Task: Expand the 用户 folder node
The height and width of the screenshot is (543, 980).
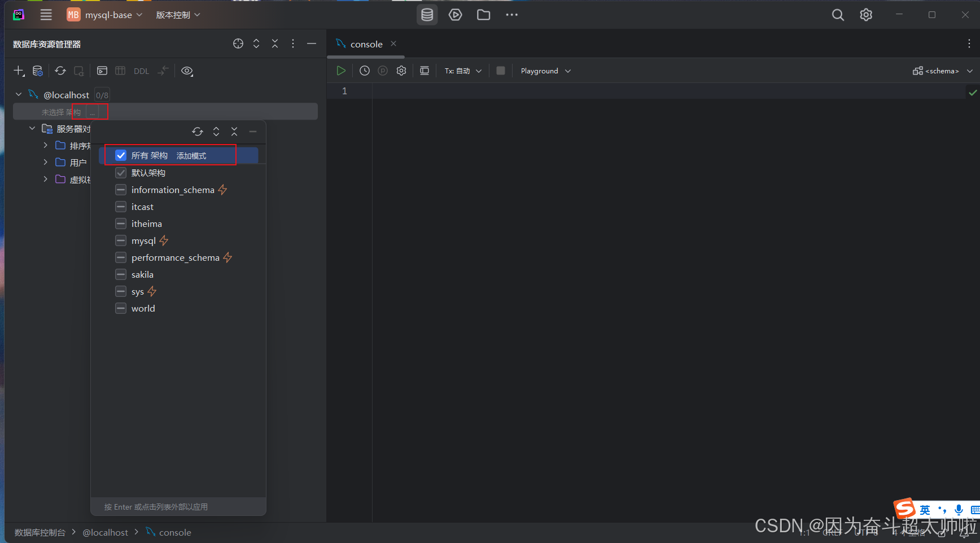Action: (x=45, y=163)
